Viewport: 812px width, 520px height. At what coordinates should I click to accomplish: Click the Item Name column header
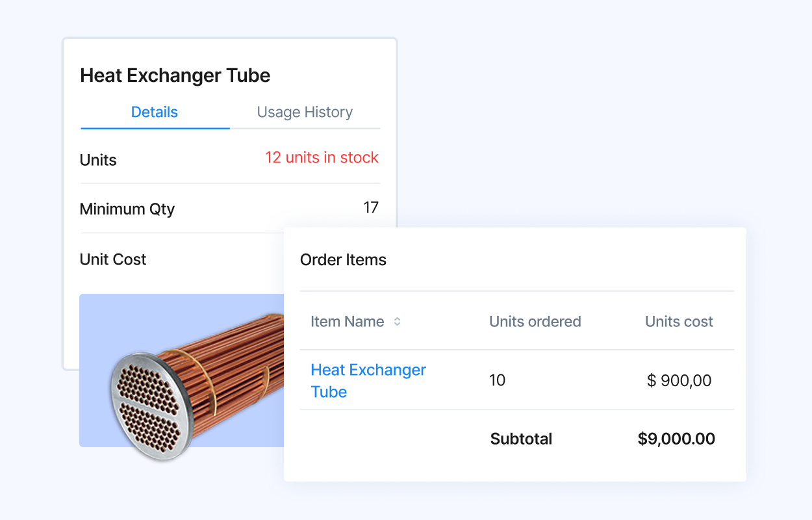tap(347, 322)
